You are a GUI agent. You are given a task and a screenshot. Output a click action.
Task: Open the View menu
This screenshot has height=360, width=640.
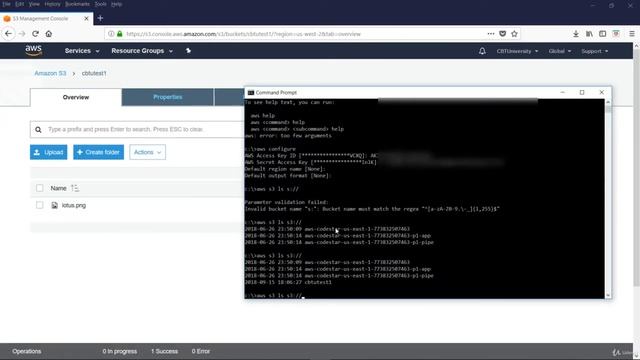[x=34, y=4]
